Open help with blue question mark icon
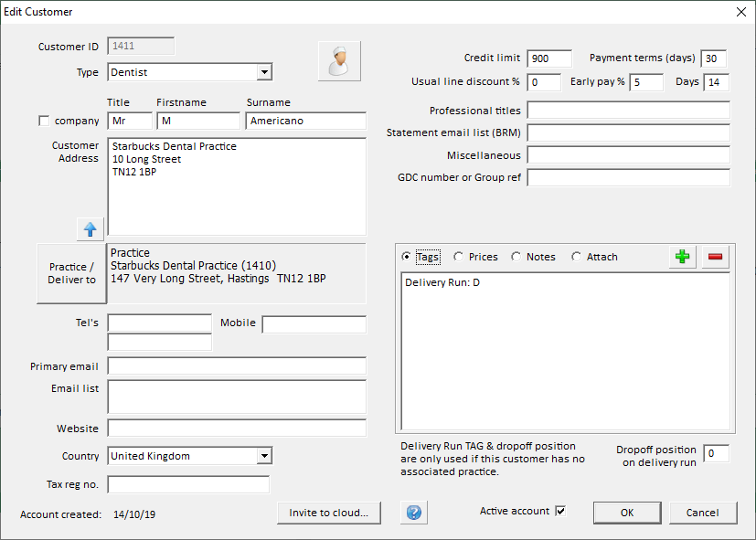This screenshot has height=540, width=756. tap(413, 513)
